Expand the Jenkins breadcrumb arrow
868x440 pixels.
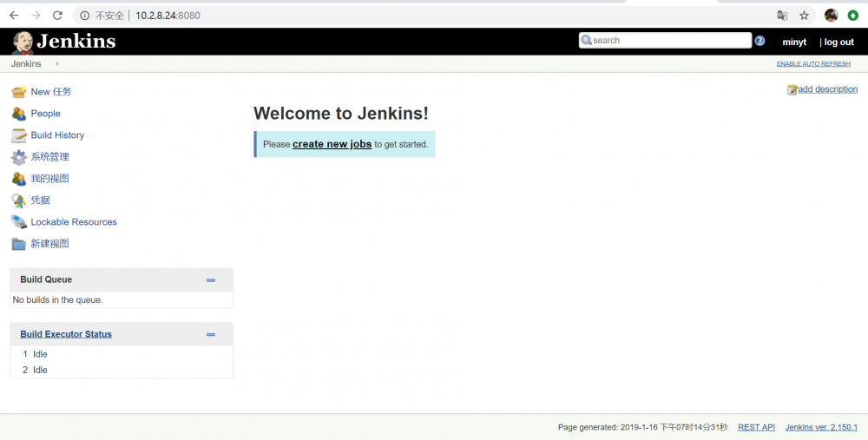[57, 63]
